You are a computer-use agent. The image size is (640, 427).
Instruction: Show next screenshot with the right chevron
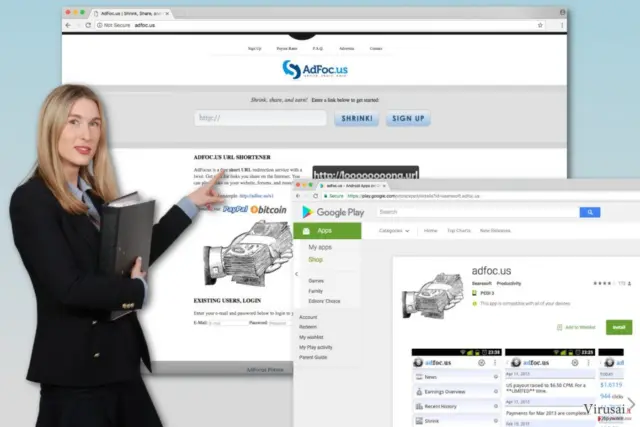(631, 404)
